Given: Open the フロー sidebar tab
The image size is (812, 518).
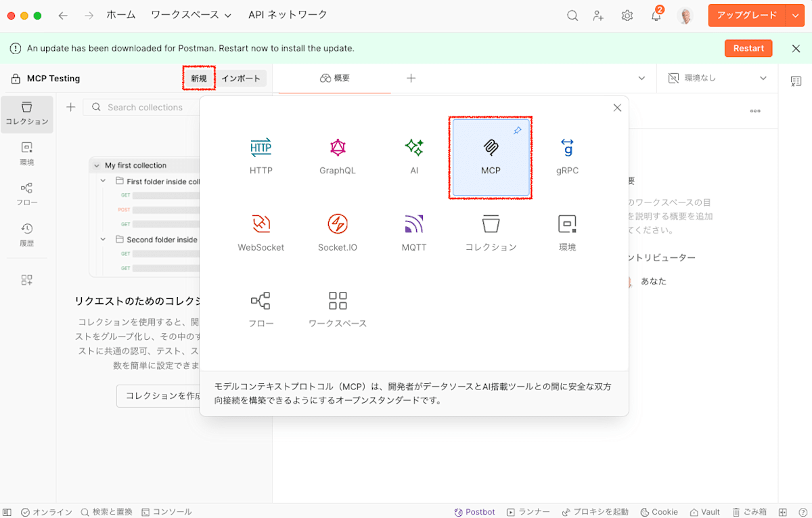Looking at the screenshot, I should pyautogui.click(x=27, y=194).
